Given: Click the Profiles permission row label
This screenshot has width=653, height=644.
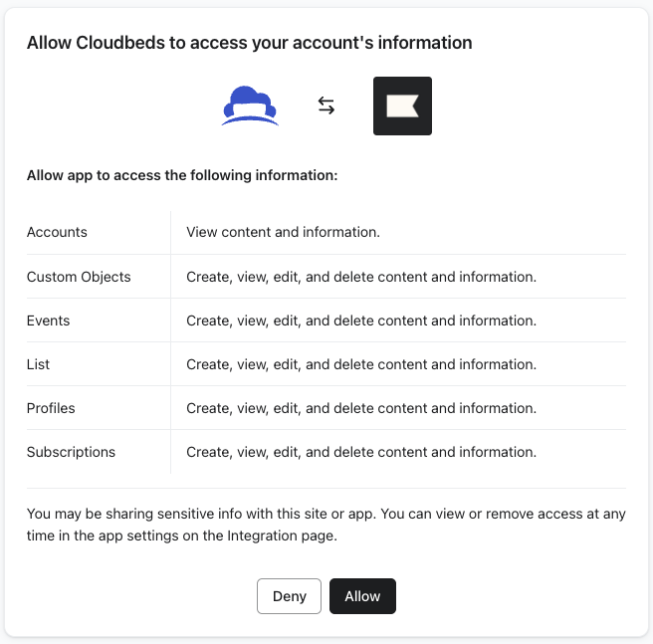Looking at the screenshot, I should coord(51,408).
